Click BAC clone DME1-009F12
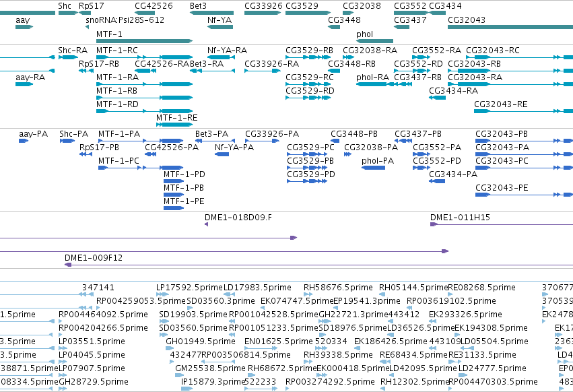 coord(318,265)
